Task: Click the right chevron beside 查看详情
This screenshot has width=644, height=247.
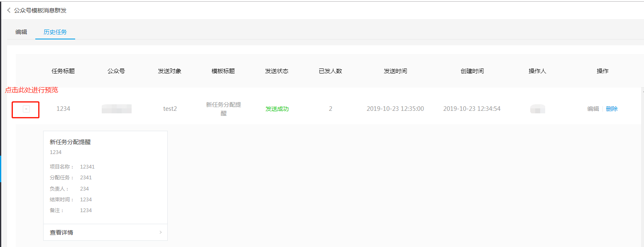Action: click(161, 232)
